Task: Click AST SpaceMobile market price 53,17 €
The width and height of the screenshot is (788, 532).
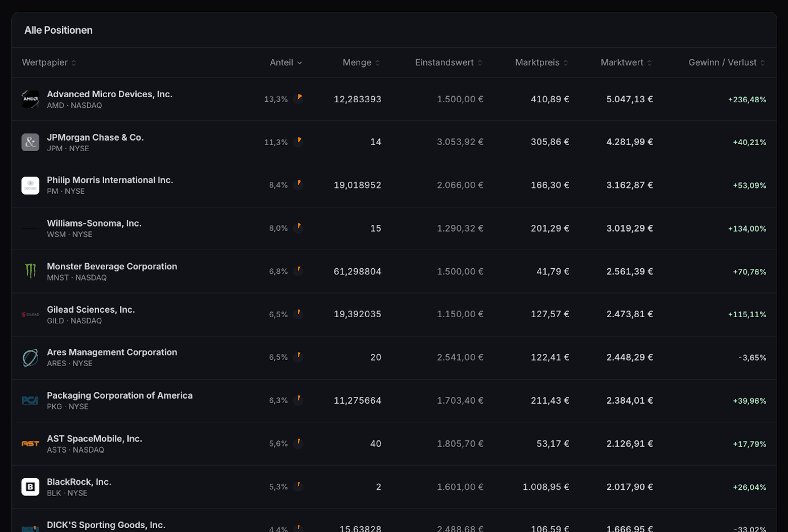Action: click(553, 444)
